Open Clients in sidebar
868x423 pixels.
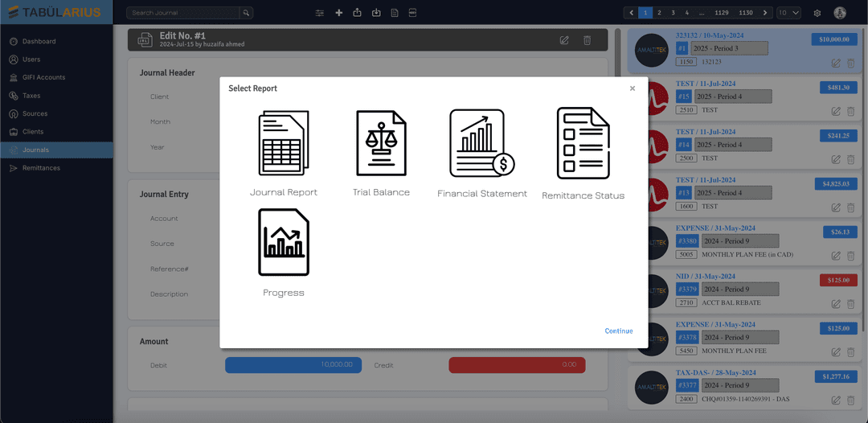coord(56,132)
